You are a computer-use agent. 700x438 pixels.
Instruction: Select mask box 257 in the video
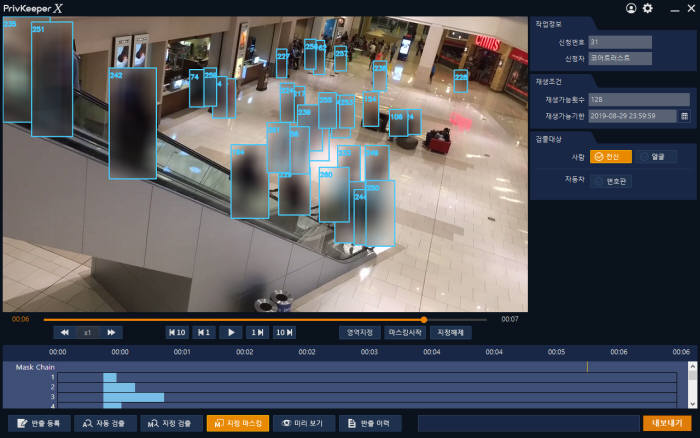(341, 59)
